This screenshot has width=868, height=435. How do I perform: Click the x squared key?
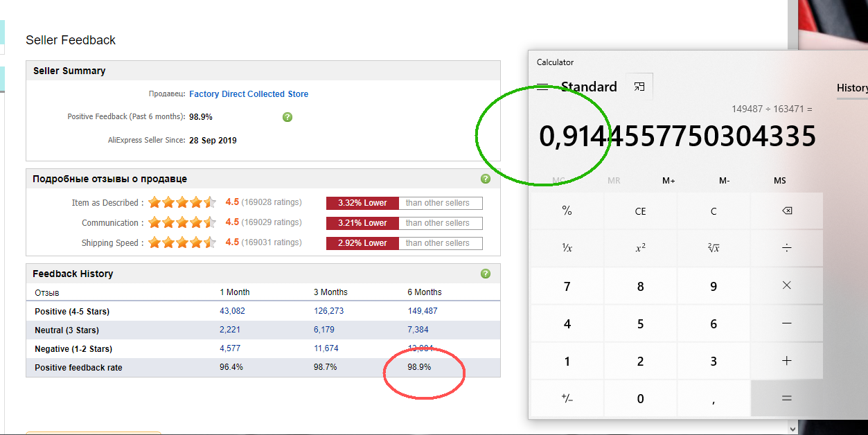[x=640, y=248]
